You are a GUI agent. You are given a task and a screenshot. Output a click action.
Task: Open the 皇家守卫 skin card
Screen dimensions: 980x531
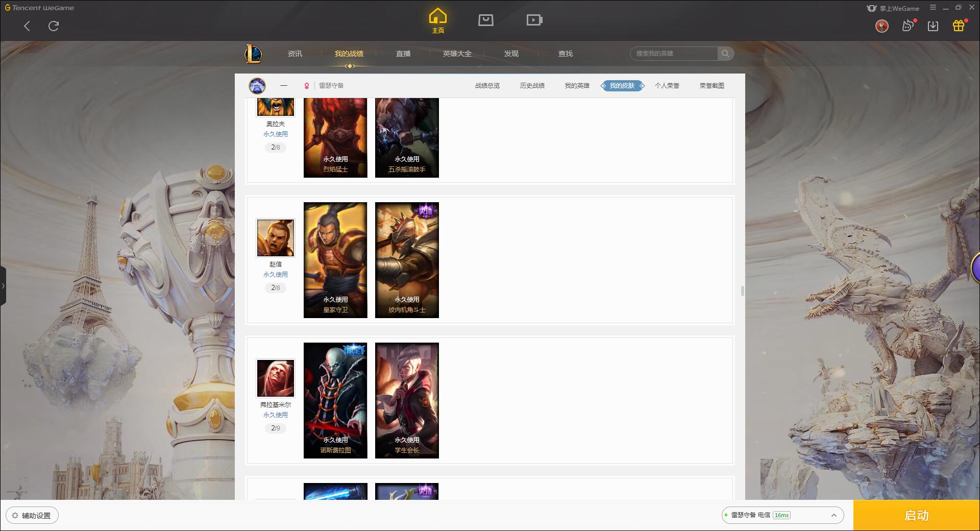[x=335, y=260]
